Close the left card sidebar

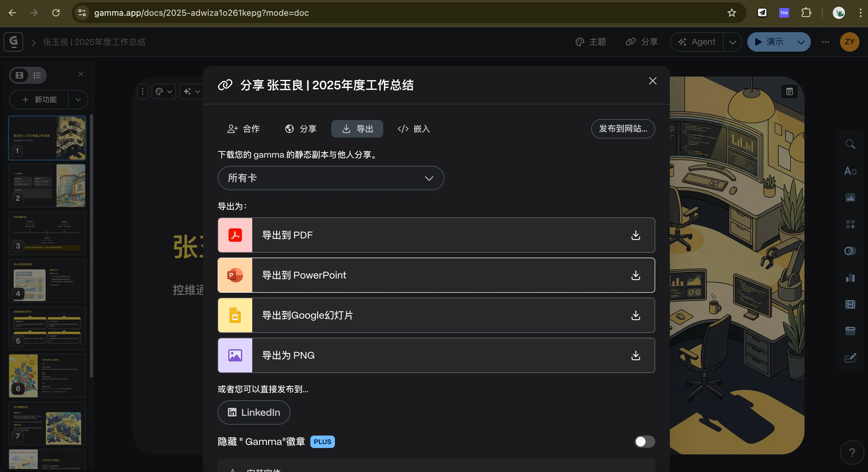[x=81, y=74]
